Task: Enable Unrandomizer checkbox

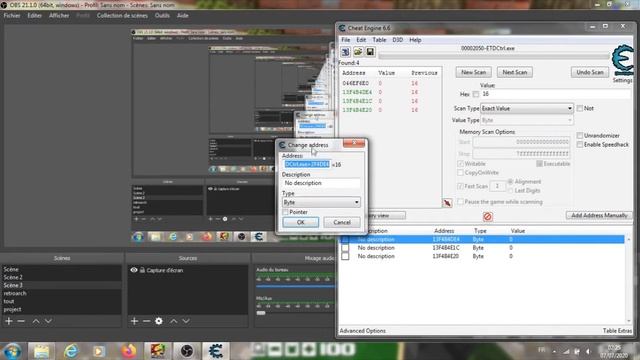Action: coord(580,135)
